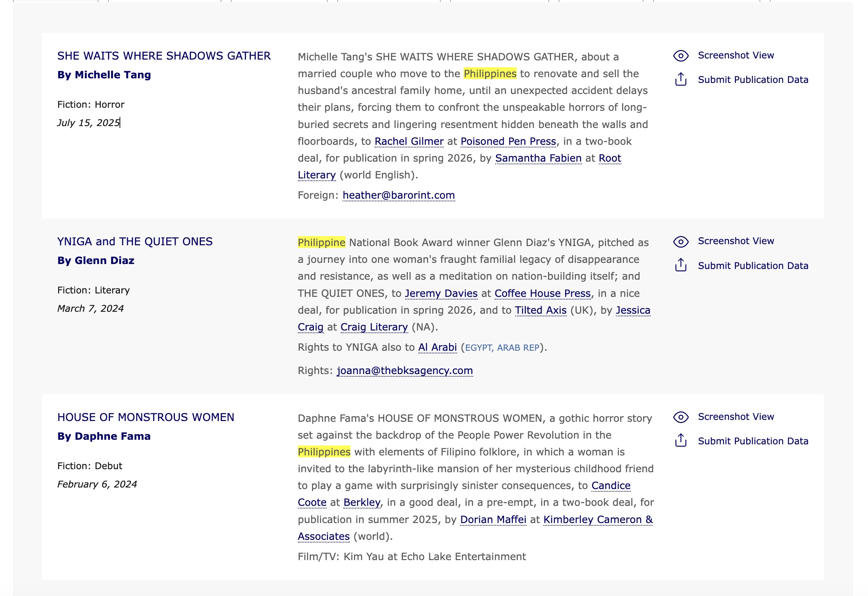Open the Al Arabi rights link
The image size is (868, 596).
(437, 347)
